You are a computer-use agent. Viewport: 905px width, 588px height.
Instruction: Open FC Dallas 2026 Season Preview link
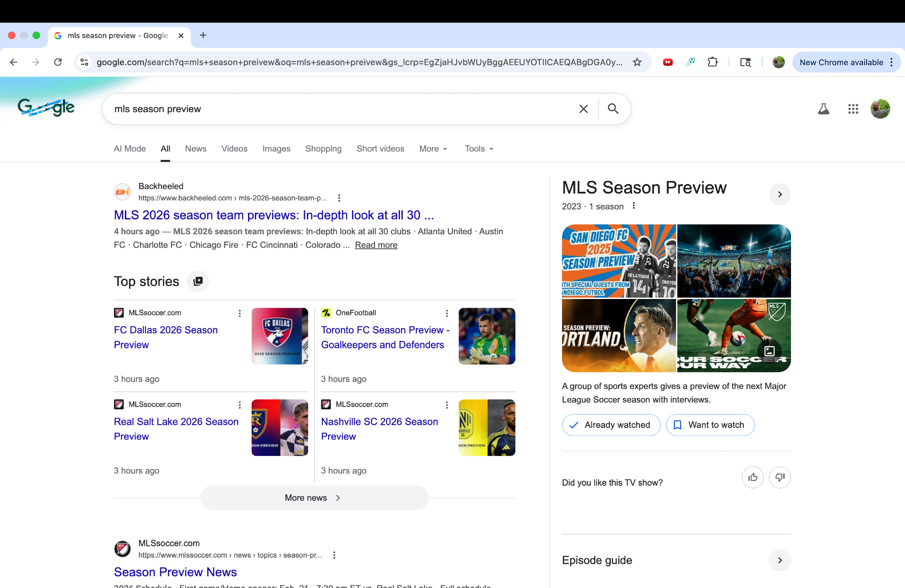(166, 337)
